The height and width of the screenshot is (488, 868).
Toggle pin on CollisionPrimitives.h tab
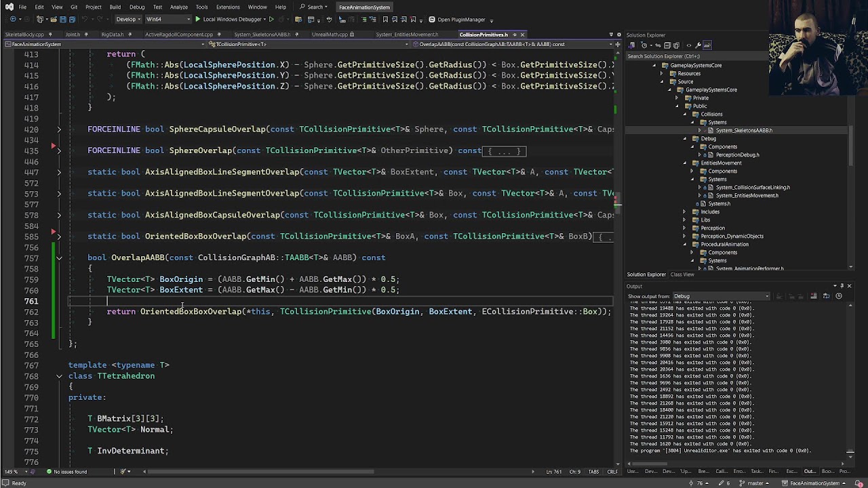click(515, 35)
